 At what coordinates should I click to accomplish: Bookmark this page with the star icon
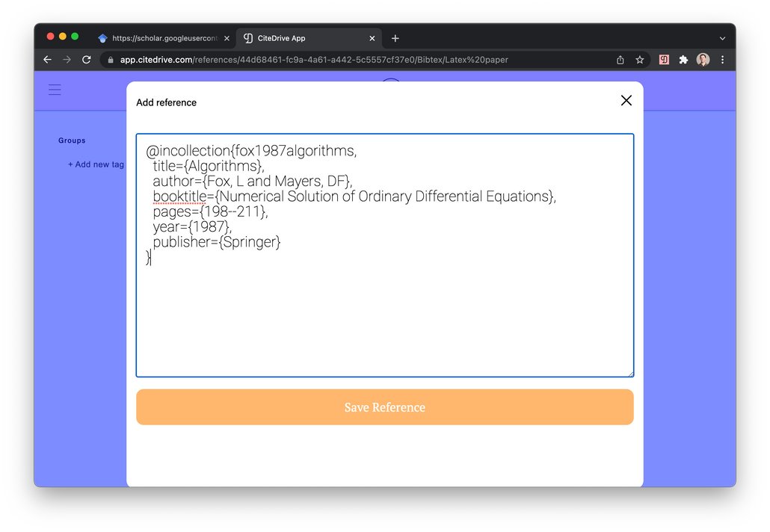(x=640, y=59)
